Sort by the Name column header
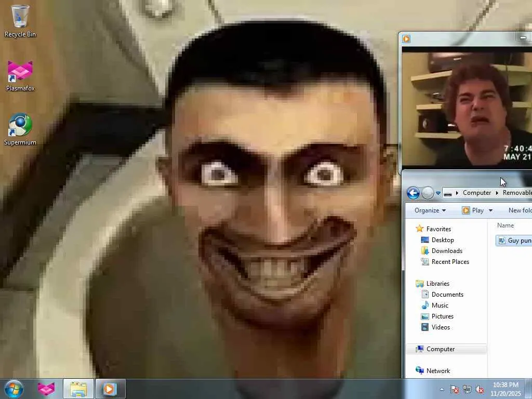 click(505, 225)
